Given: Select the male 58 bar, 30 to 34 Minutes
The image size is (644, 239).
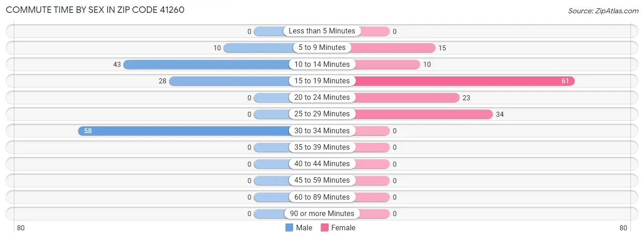Looking at the screenshot, I should pos(183,130).
